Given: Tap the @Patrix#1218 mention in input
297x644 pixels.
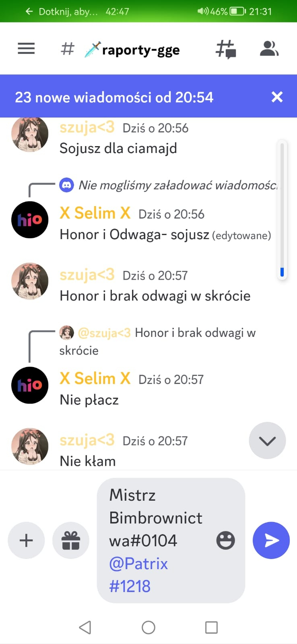Looking at the screenshot, I should 138,575.
